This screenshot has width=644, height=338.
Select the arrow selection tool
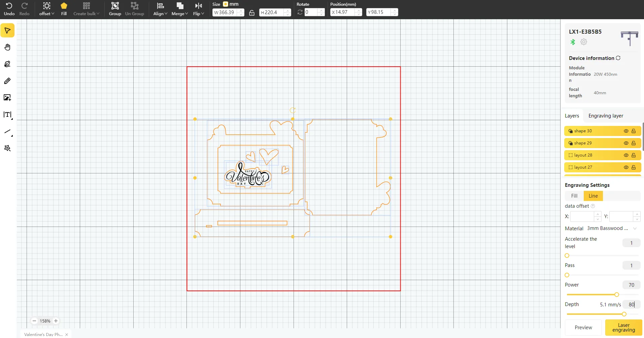point(7,31)
